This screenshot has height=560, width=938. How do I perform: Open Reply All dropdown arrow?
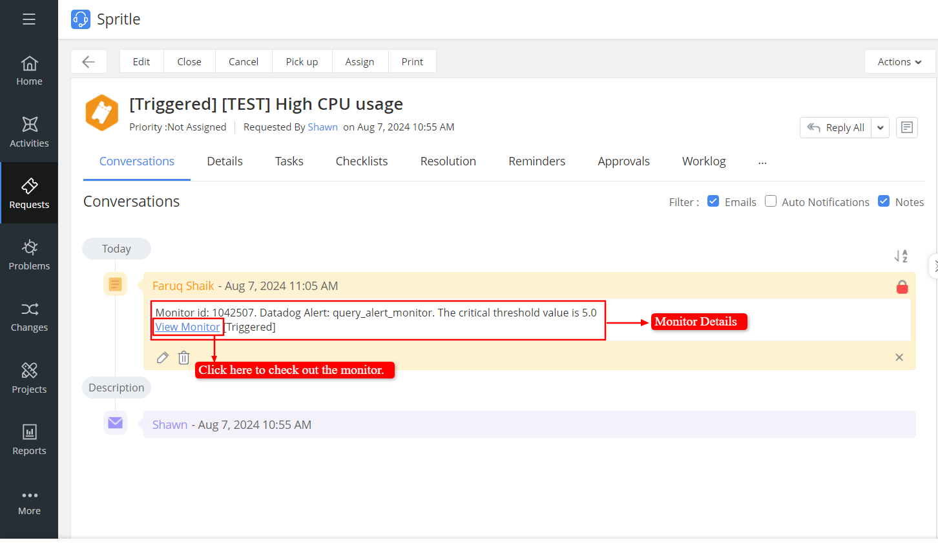pyautogui.click(x=880, y=128)
